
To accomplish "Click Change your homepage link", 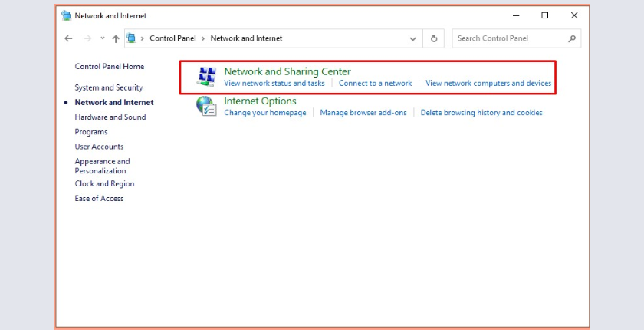I will point(265,113).
